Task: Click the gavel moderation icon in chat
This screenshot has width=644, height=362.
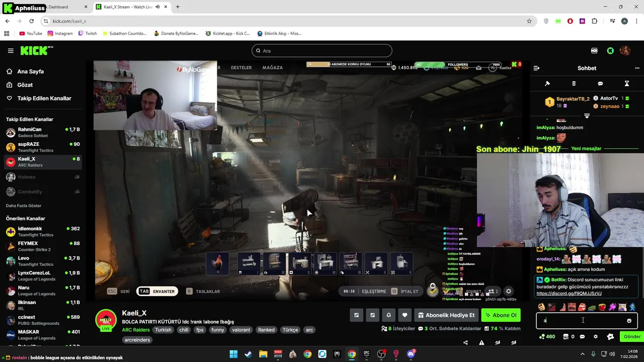Action: pyautogui.click(x=547, y=83)
